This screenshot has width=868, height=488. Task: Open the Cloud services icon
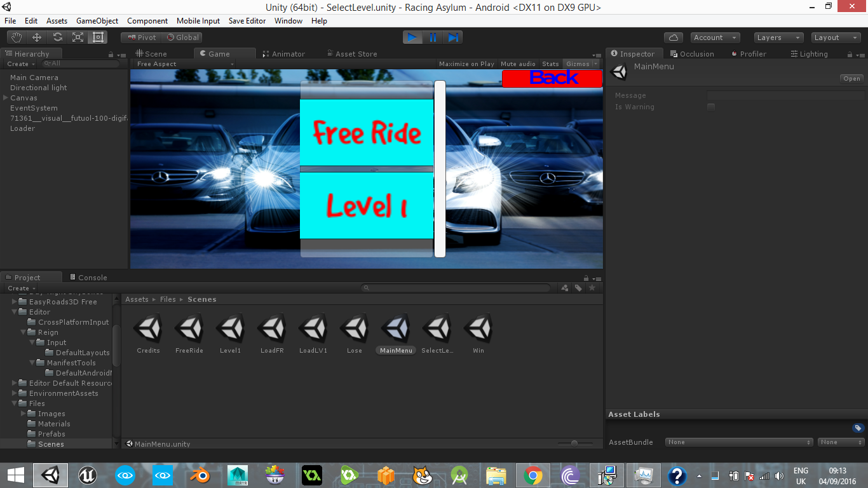point(673,37)
